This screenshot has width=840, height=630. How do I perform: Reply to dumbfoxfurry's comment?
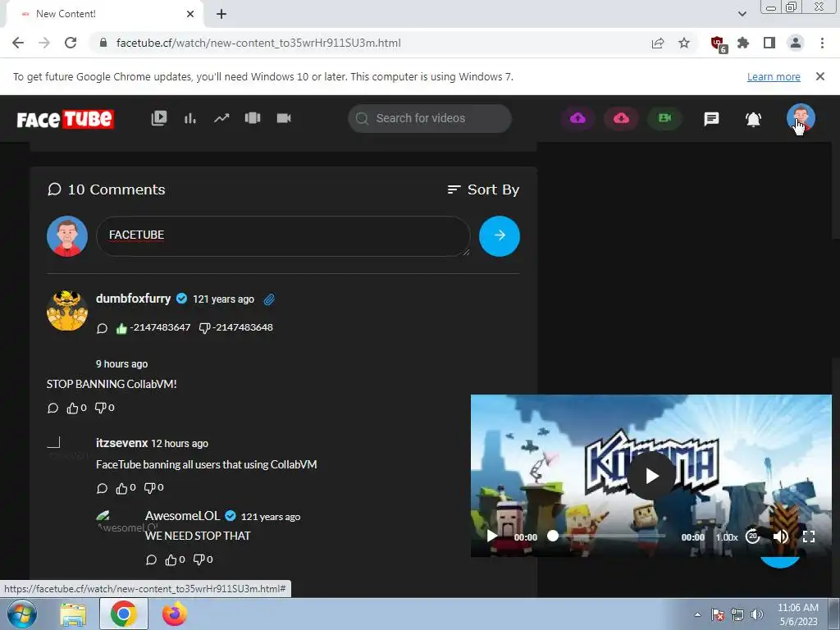click(x=102, y=328)
